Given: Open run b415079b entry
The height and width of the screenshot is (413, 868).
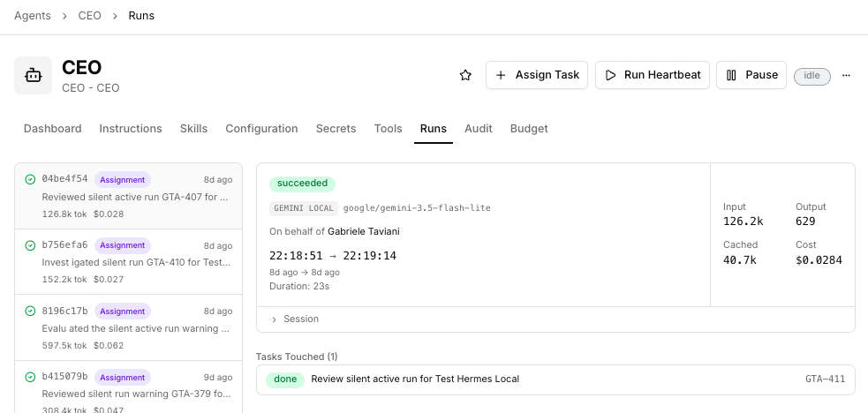Looking at the screenshot, I should [128, 387].
